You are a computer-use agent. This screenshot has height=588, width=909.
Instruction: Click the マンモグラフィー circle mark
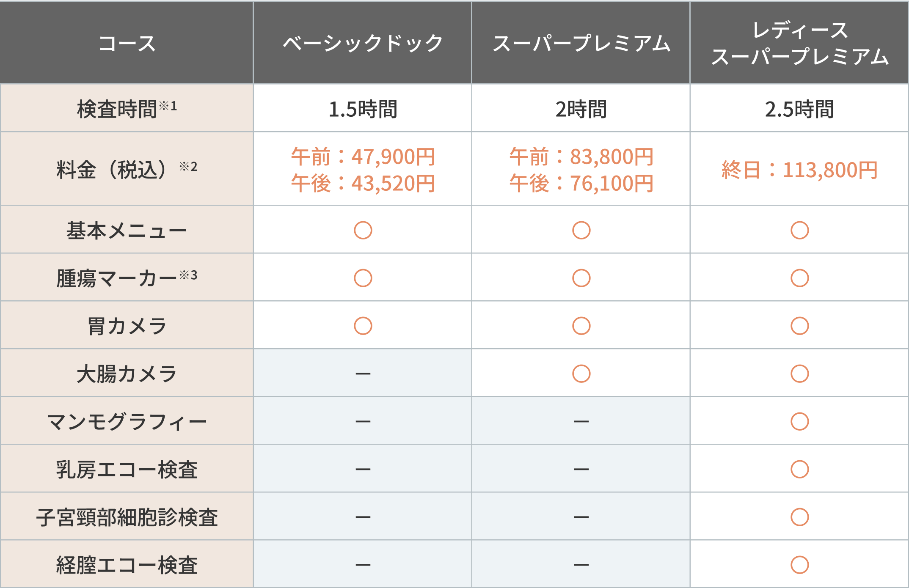click(x=799, y=421)
